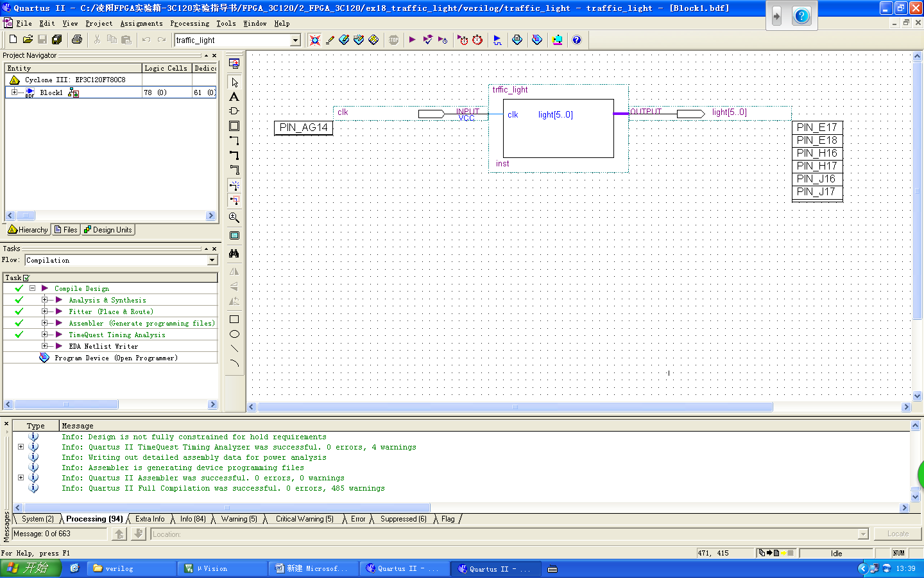The height and width of the screenshot is (578, 924).
Task: Toggle the Task header checkbox
Action: point(26,278)
